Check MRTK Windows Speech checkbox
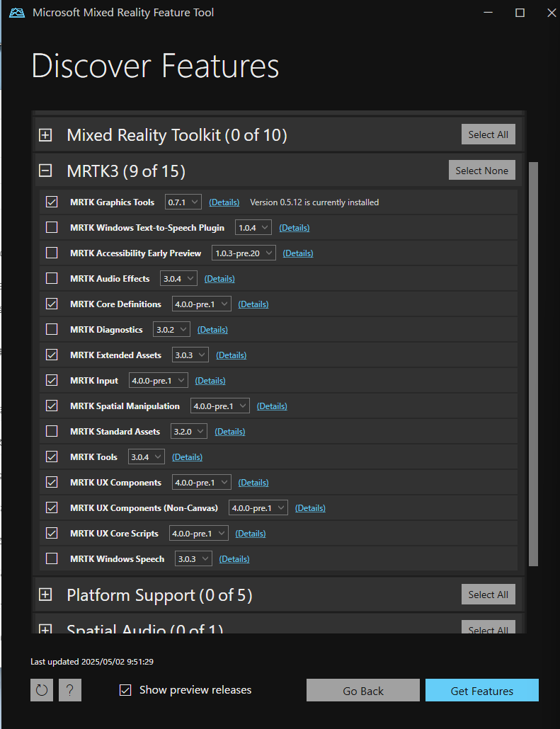The image size is (560, 729). 52,559
